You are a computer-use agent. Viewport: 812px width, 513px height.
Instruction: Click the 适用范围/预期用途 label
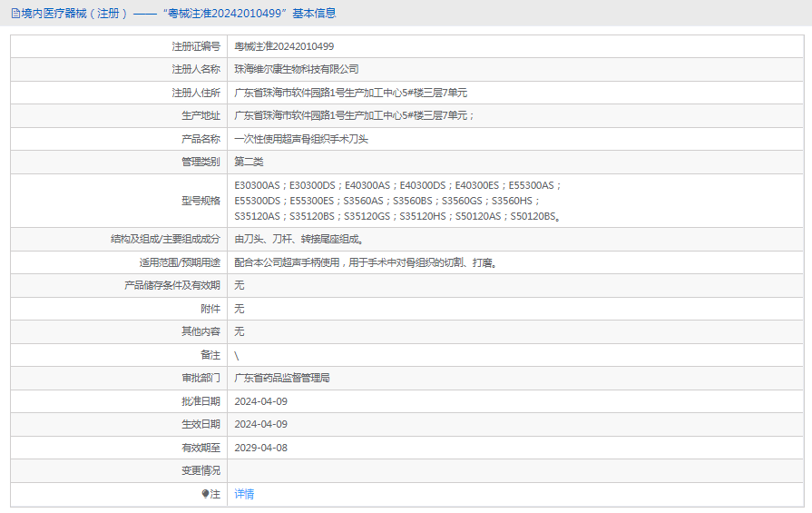pyautogui.click(x=180, y=262)
